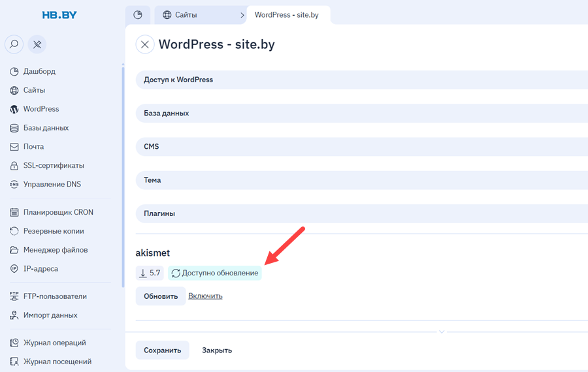Click the WordPress logo icon in sidebar
The height and width of the screenshot is (372, 588).
(14, 109)
